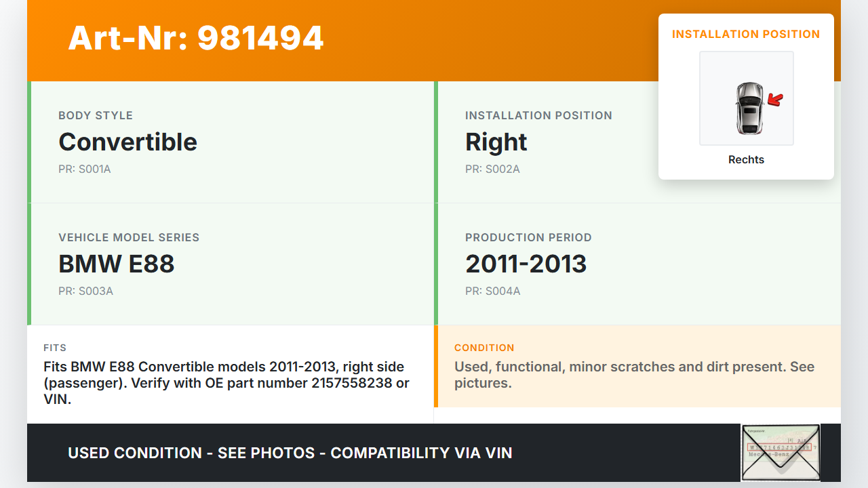Select the BMW E88 model series value

117,264
